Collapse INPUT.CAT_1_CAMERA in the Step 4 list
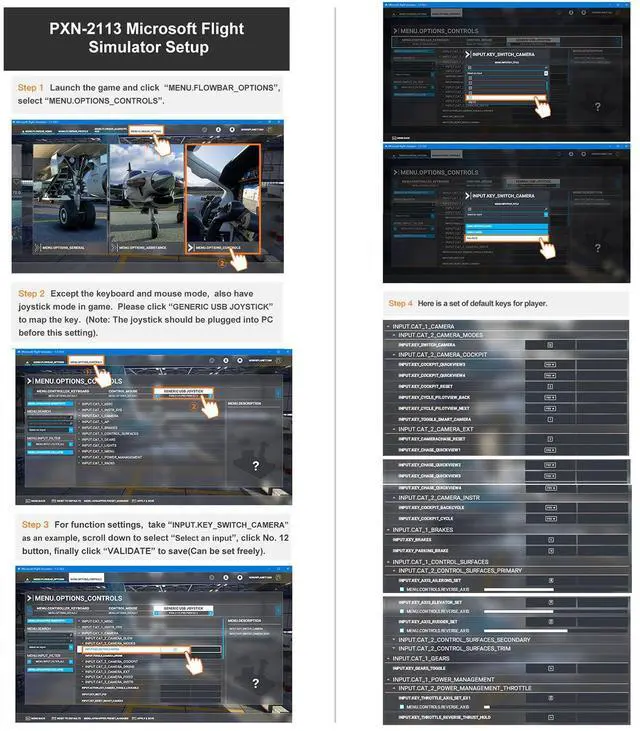The height and width of the screenshot is (731, 640). 388,327
